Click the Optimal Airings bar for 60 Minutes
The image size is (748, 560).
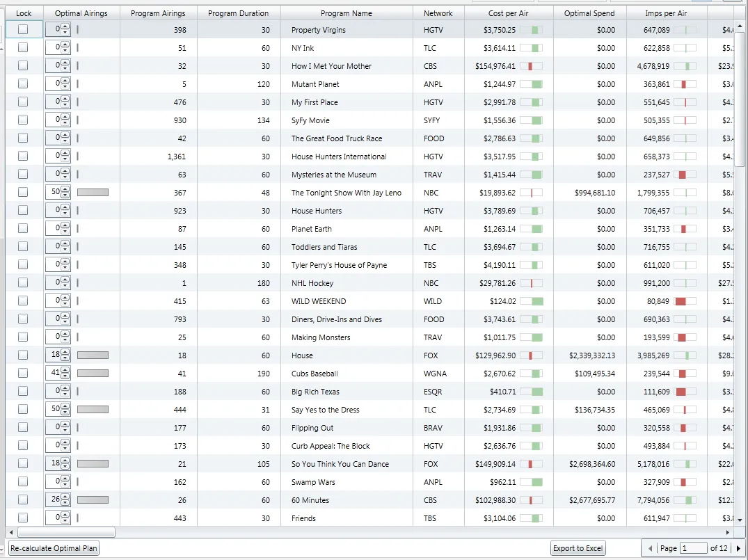tap(93, 500)
